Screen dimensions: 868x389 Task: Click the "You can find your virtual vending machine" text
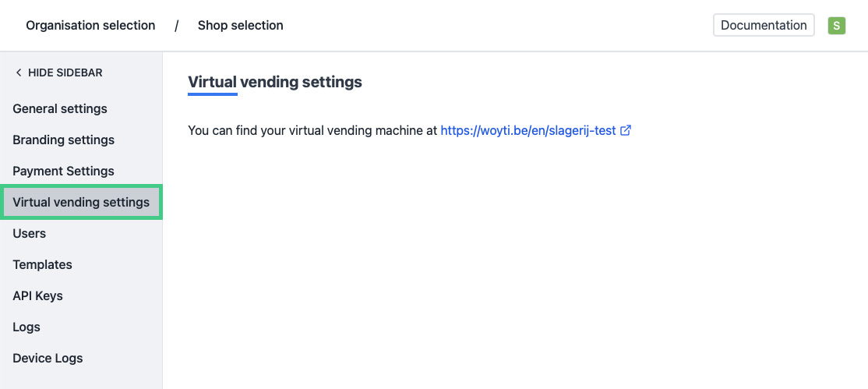312,131
